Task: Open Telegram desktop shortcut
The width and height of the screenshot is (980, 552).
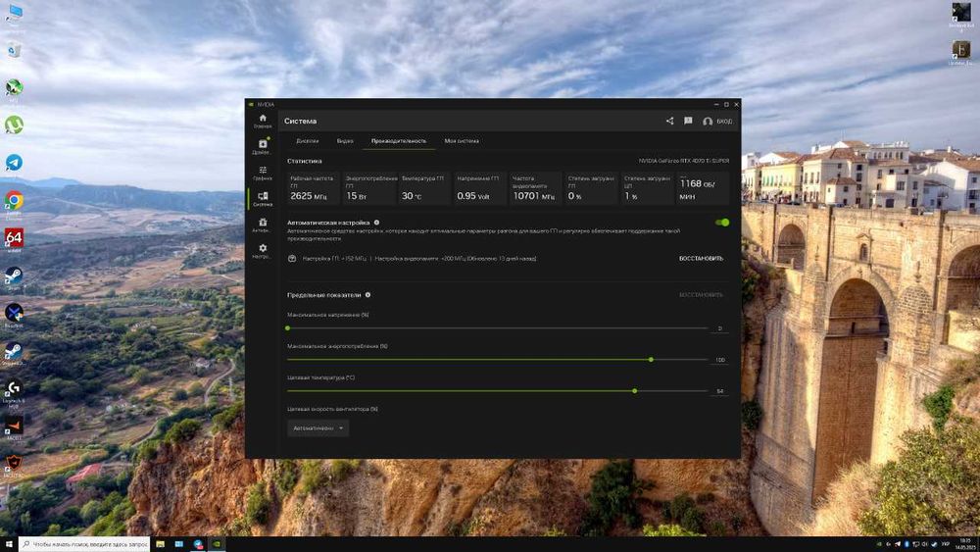Action: (14, 163)
